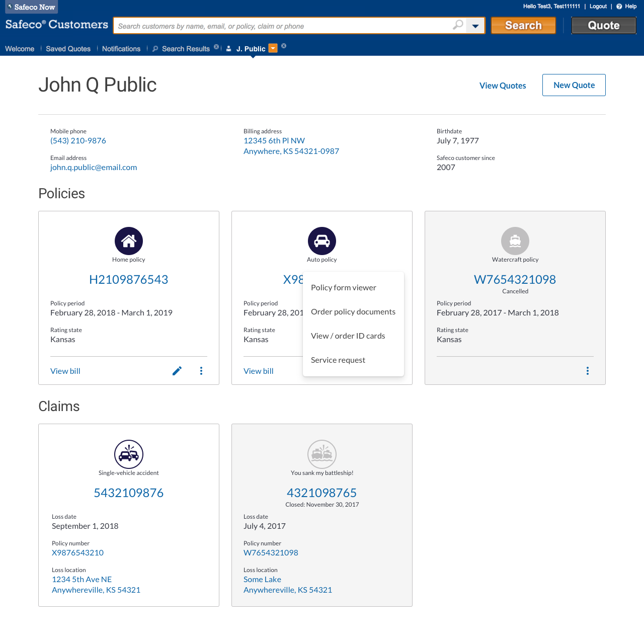Image resolution: width=644 pixels, height=644 pixels.
Task: Select Order policy documents option
Action: (353, 312)
